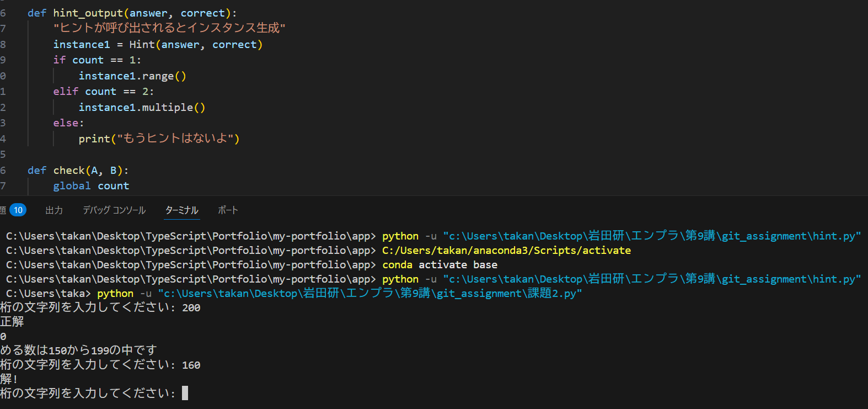Image resolution: width=868 pixels, height=409 pixels.
Task: Place cursor on the global count statement
Action: click(91, 186)
